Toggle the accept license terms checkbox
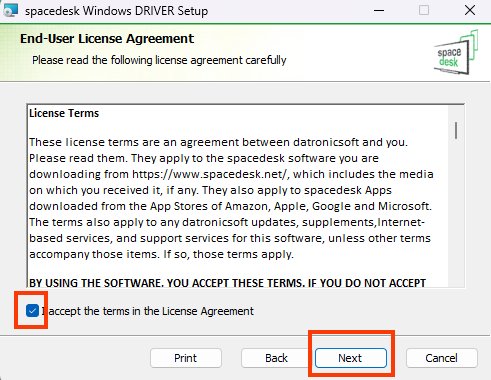Screen dimensions: 491x380 pos(32,311)
